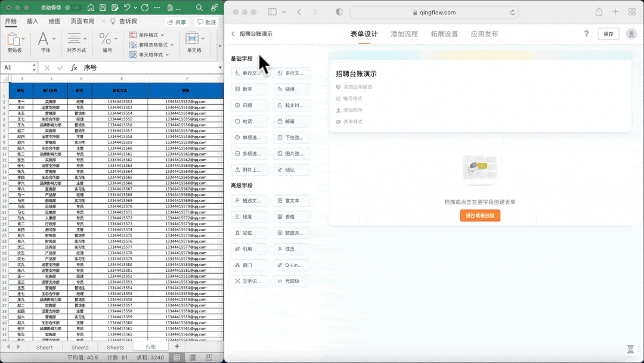Click the qingflow.com address bar
Image resolution: width=644 pixels, height=363 pixels.
tap(434, 13)
